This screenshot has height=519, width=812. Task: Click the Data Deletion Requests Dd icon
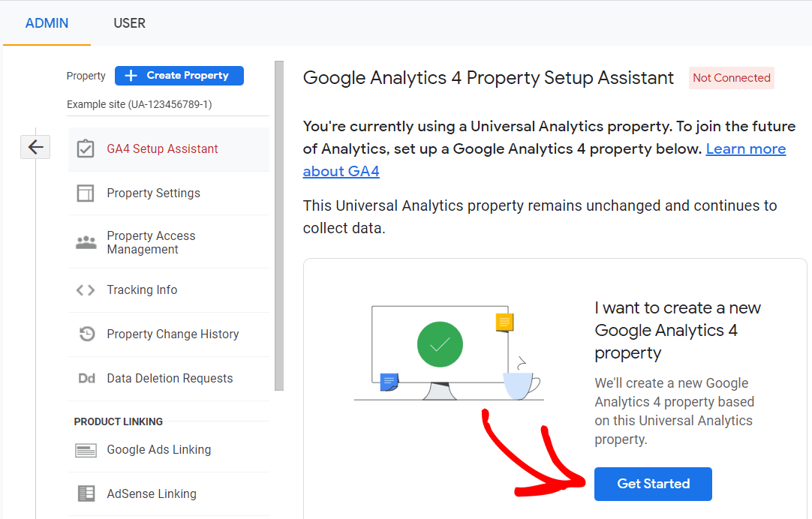86,379
